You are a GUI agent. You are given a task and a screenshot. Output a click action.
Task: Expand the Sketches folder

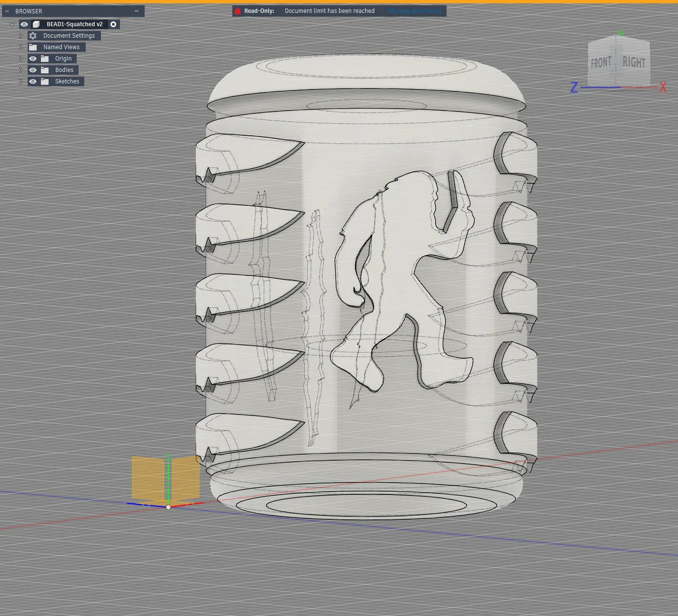(21, 81)
